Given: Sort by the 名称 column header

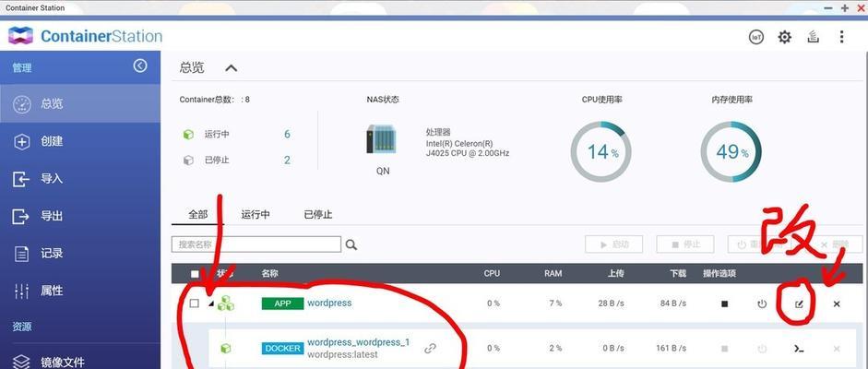Looking at the screenshot, I should point(269,273).
